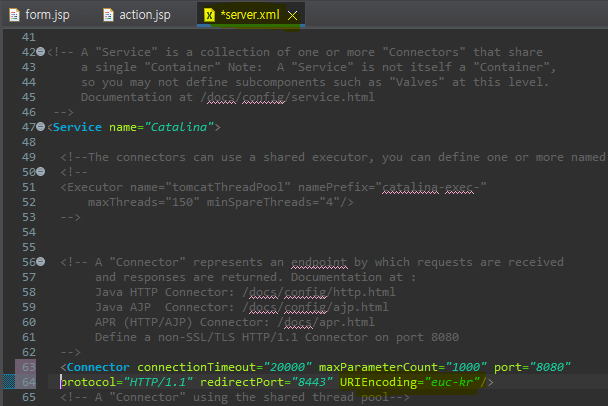Viewport: 608px width, 406px height.
Task: Click line number 64 in the gutter
Action: click(29, 382)
